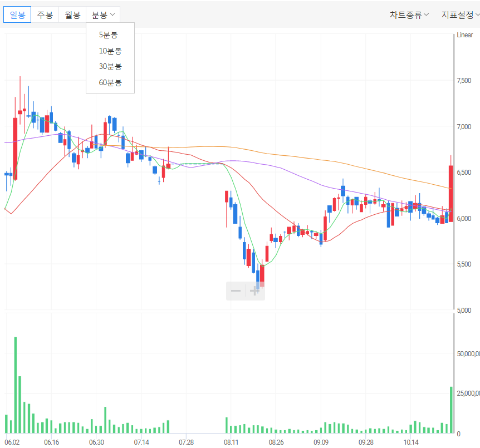
Task: Switch to the 월봉 monthly chart tab
Action: (72, 14)
